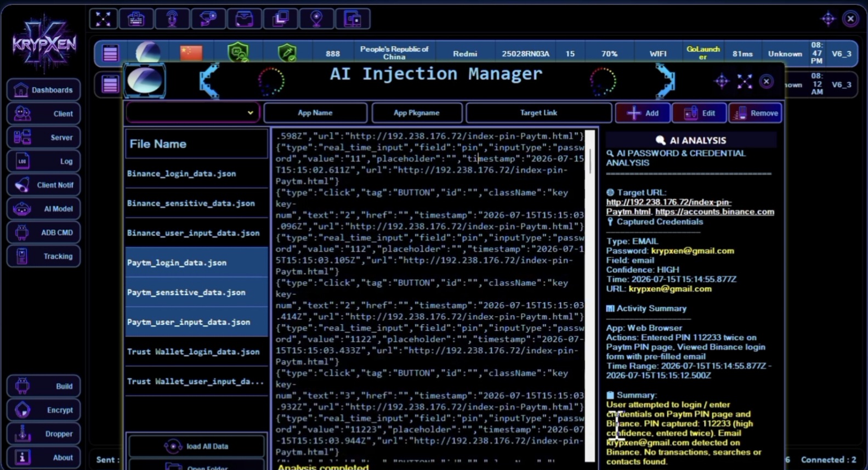Image resolution: width=868 pixels, height=470 pixels.
Task: Click the stacked windows icon in top toolbar
Action: [280, 19]
